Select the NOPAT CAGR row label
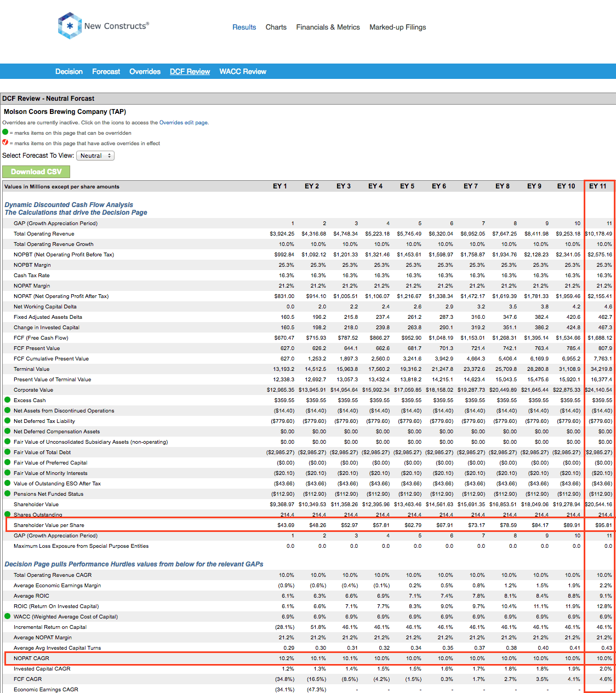This screenshot has height=693, width=616. click(31, 658)
